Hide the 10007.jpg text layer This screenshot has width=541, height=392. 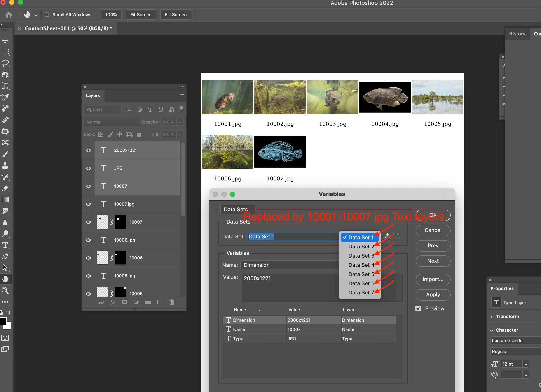click(89, 204)
